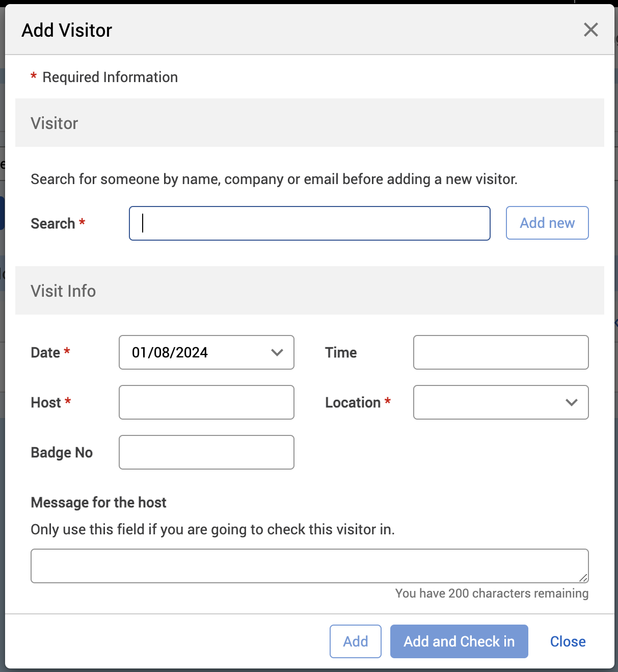This screenshot has width=618, height=672.
Task: Click the Search field label
Action: (x=53, y=223)
